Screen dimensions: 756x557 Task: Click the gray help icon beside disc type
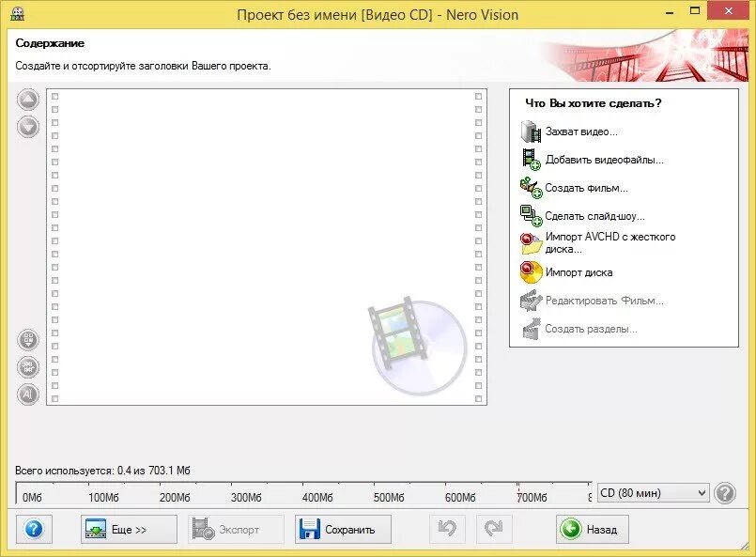click(725, 493)
